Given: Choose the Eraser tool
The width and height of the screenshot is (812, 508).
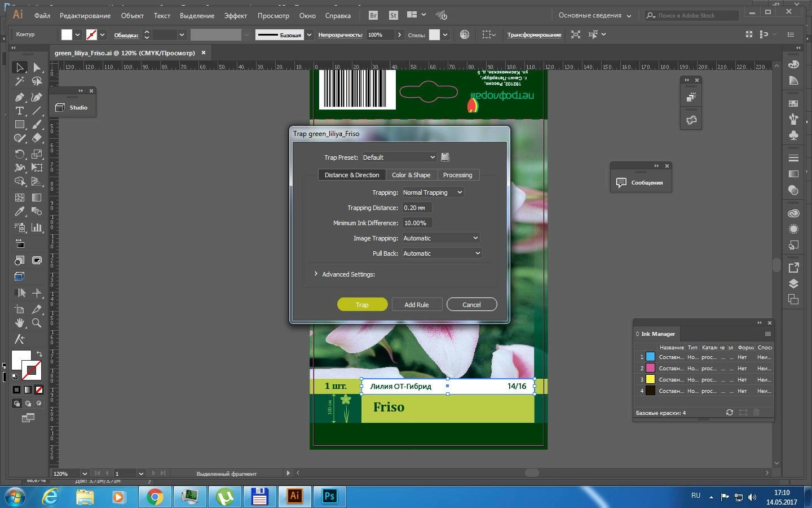Looking at the screenshot, I should pyautogui.click(x=37, y=138).
